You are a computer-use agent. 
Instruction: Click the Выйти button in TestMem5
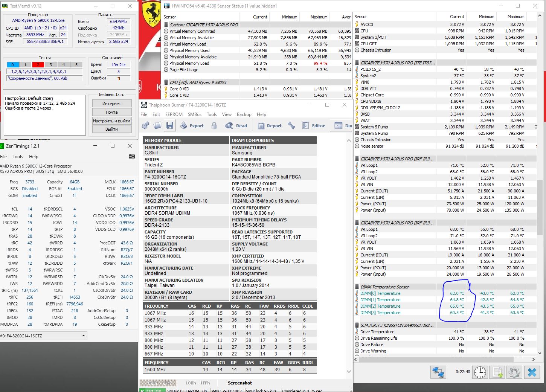point(112,129)
